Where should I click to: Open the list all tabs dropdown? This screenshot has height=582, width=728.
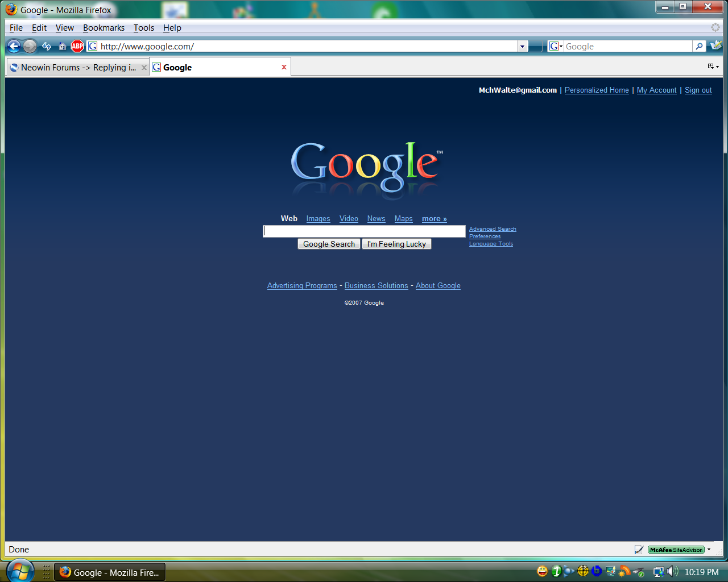(713, 66)
